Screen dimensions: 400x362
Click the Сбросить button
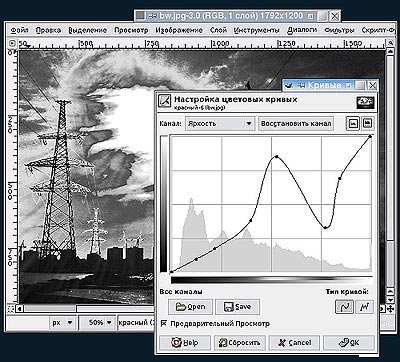point(239,343)
